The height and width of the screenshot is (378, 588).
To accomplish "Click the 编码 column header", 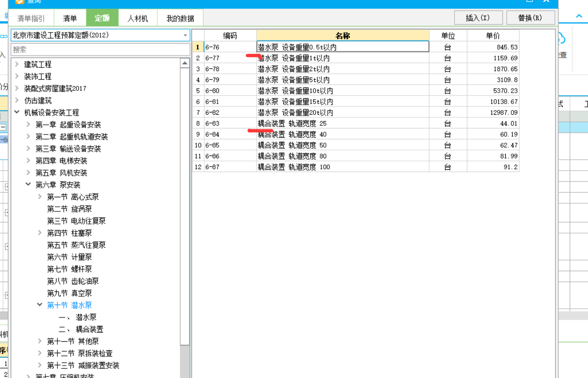I will point(230,36).
